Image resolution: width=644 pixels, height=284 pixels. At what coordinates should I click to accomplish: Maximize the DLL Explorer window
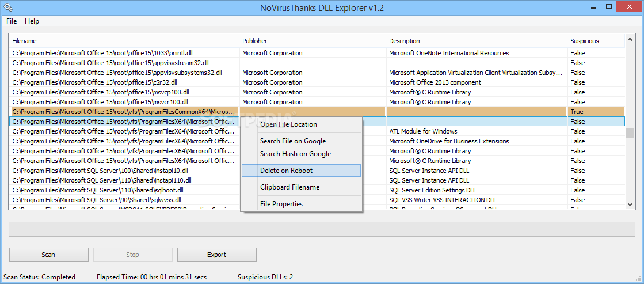pos(609,7)
